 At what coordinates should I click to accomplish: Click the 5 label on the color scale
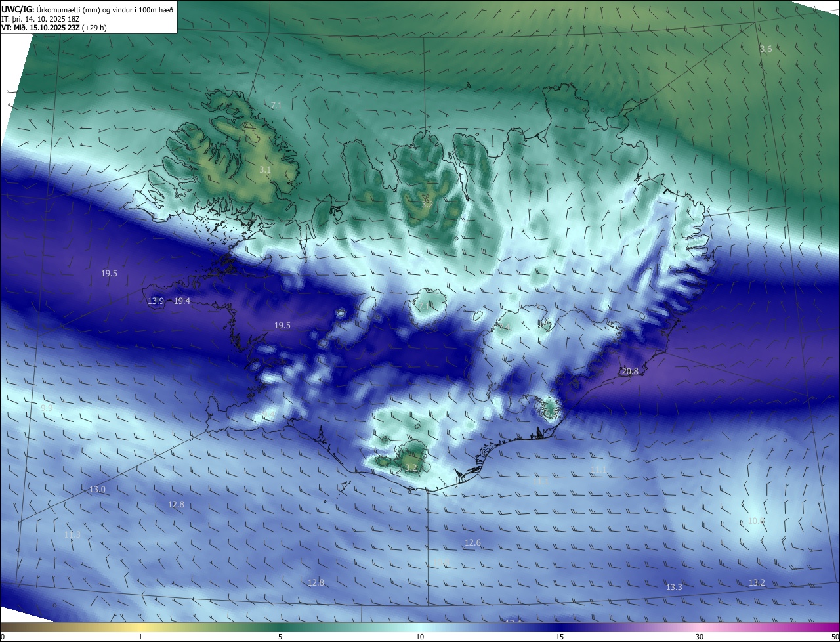(280, 637)
